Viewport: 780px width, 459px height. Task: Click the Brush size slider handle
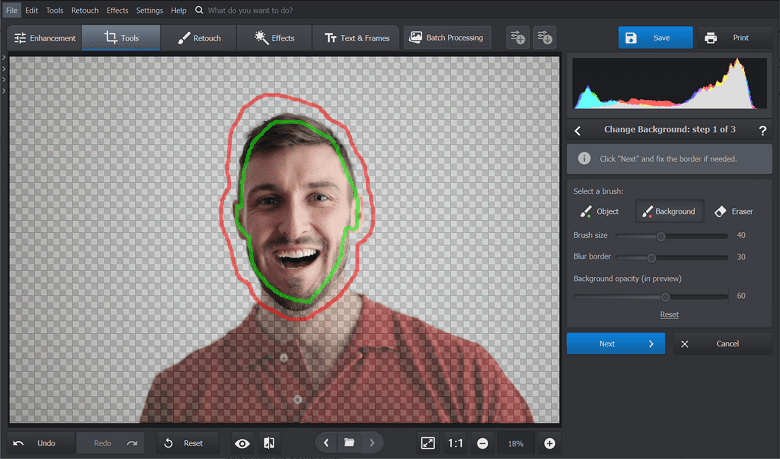point(661,236)
